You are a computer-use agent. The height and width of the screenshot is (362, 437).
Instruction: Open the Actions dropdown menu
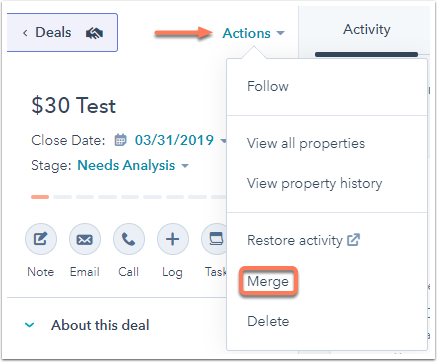pos(253,33)
